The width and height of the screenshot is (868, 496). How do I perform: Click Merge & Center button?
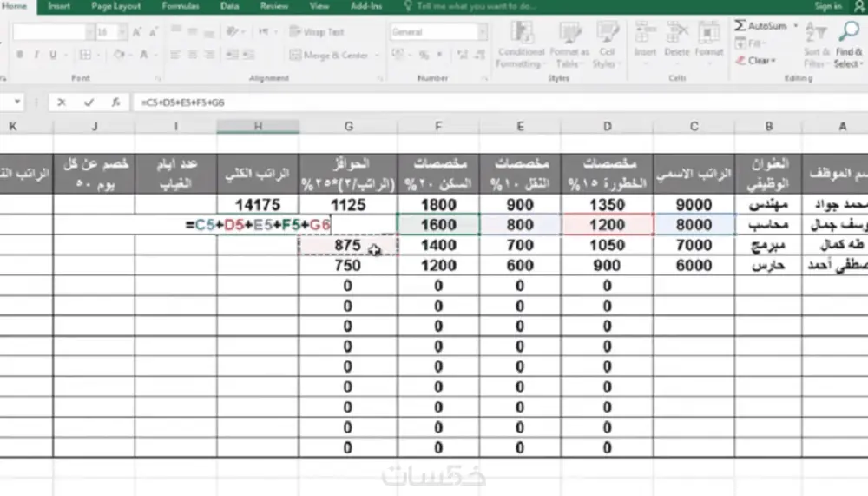(328, 55)
